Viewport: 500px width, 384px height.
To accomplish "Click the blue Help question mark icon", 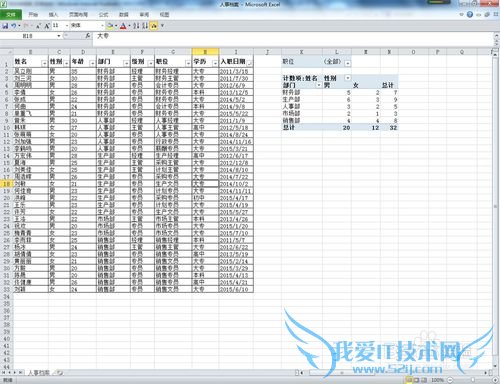I will click(470, 14).
